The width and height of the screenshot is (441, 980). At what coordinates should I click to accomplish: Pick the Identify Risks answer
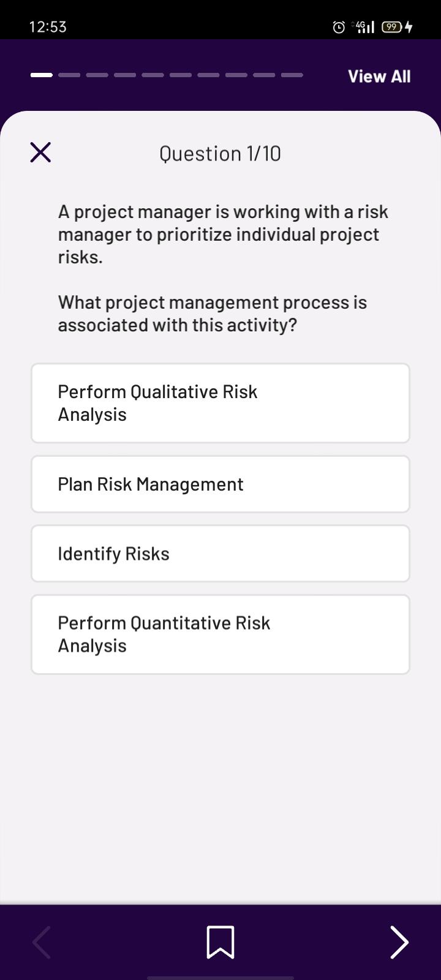click(x=221, y=554)
